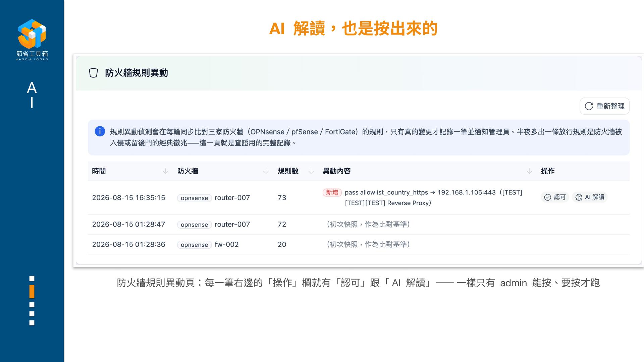Click the sidebar vertical AI label
The width and height of the screenshot is (644, 362).
click(32, 95)
